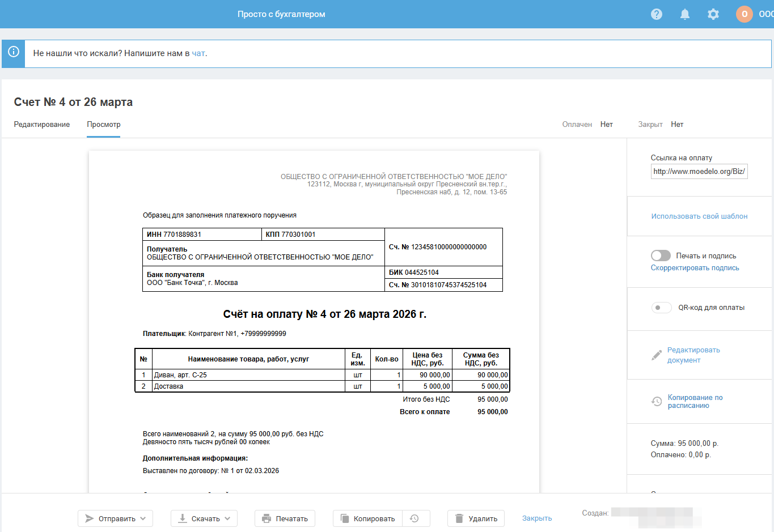Screen dimensions: 774x532
Task: Click the history icon for Копирование по расписанию
Action: click(657, 401)
